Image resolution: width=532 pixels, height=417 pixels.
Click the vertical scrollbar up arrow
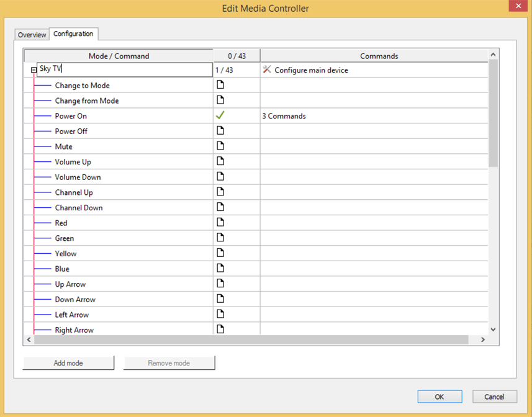click(x=494, y=56)
